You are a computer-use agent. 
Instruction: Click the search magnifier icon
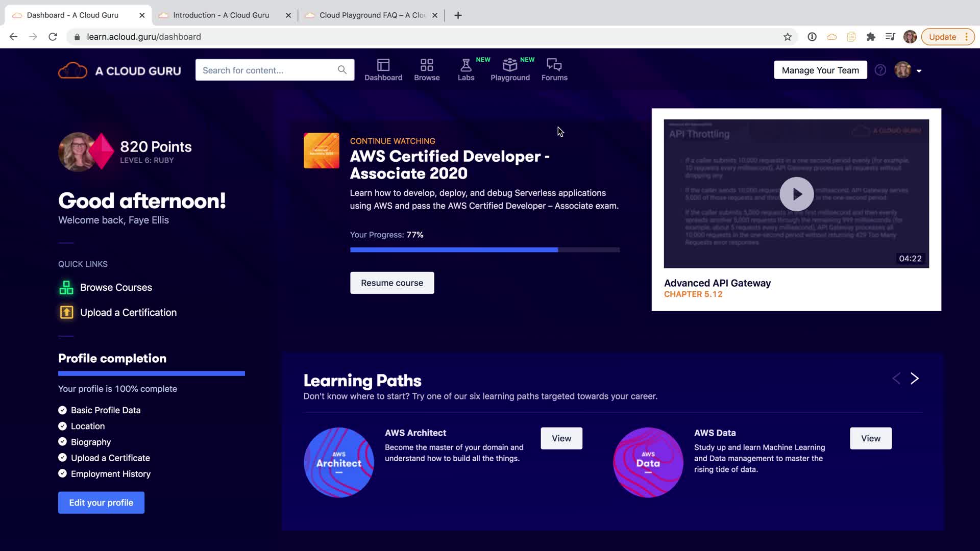click(x=342, y=70)
